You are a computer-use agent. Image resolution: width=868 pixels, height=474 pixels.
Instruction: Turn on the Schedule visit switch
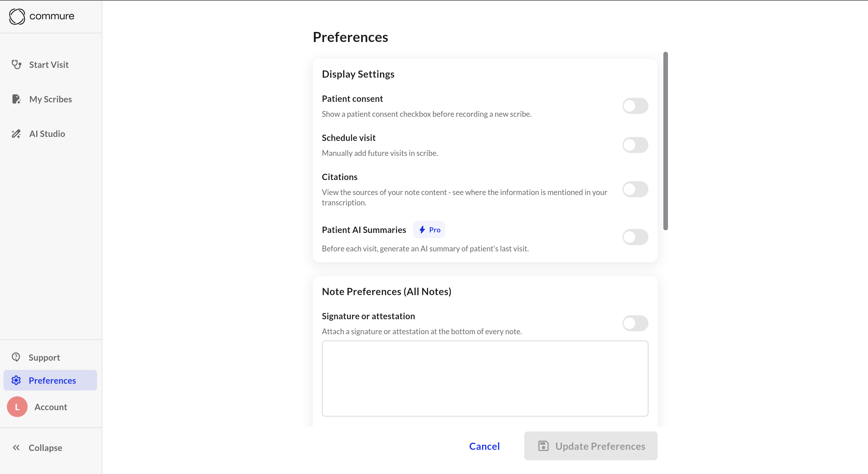tap(635, 145)
